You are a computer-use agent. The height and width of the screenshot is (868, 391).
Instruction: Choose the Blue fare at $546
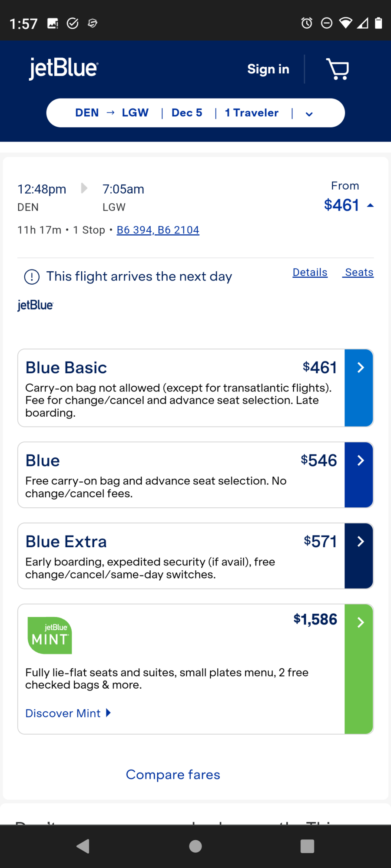tap(359, 475)
